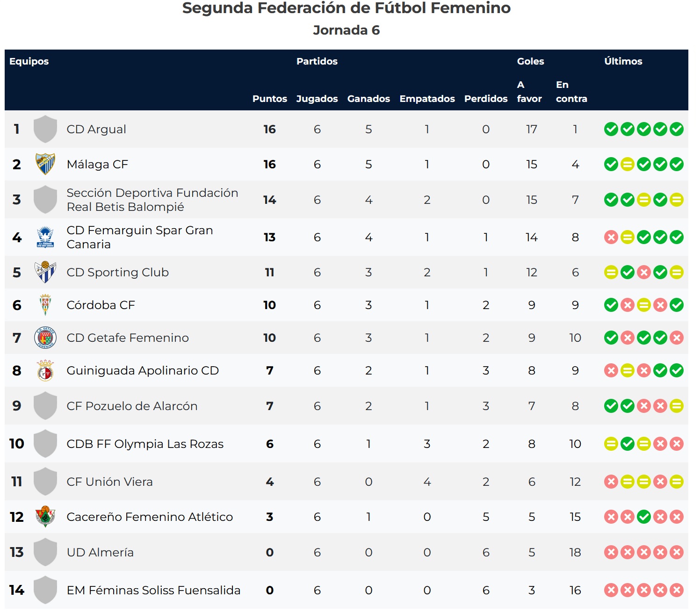Click the "Jornada 6" subtitle
Screen dimensions: 700x613
[x=346, y=30]
